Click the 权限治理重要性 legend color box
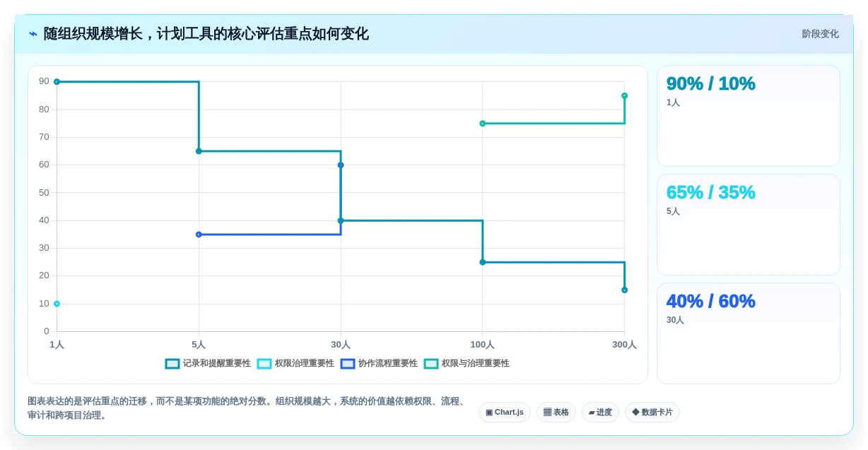868x450 pixels. (x=264, y=363)
